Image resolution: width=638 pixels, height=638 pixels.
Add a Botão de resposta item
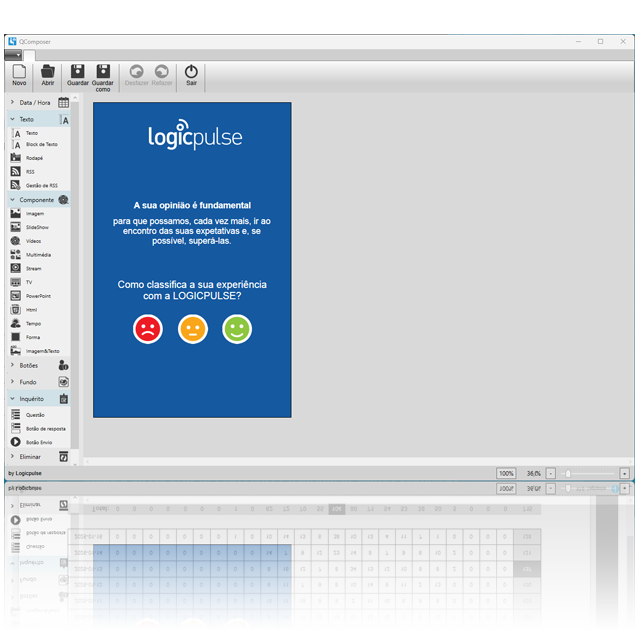tap(46, 429)
